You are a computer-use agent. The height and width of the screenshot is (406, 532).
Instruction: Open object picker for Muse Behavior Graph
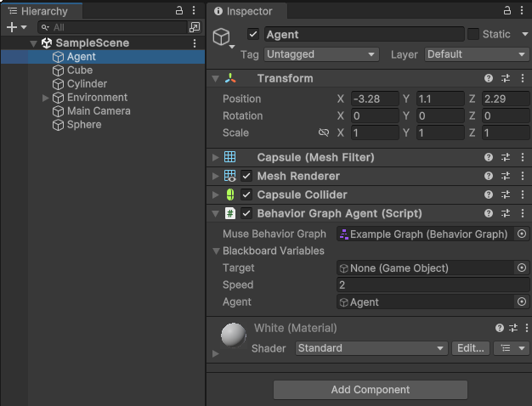coord(522,234)
